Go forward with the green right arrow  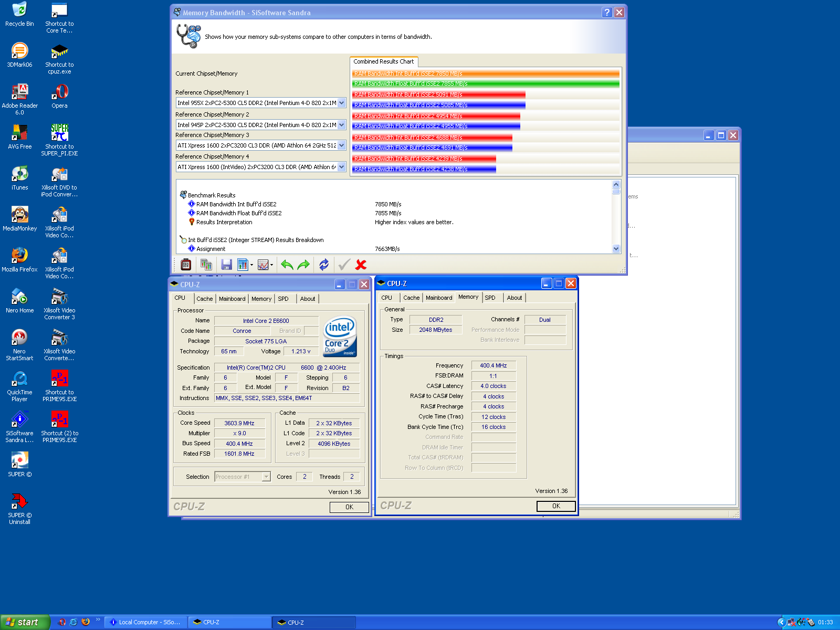303,265
